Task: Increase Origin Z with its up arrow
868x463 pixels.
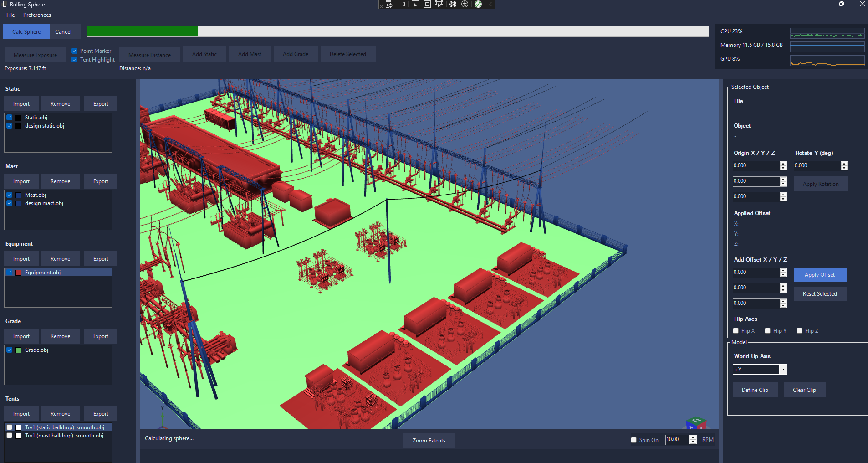Action: (783, 195)
